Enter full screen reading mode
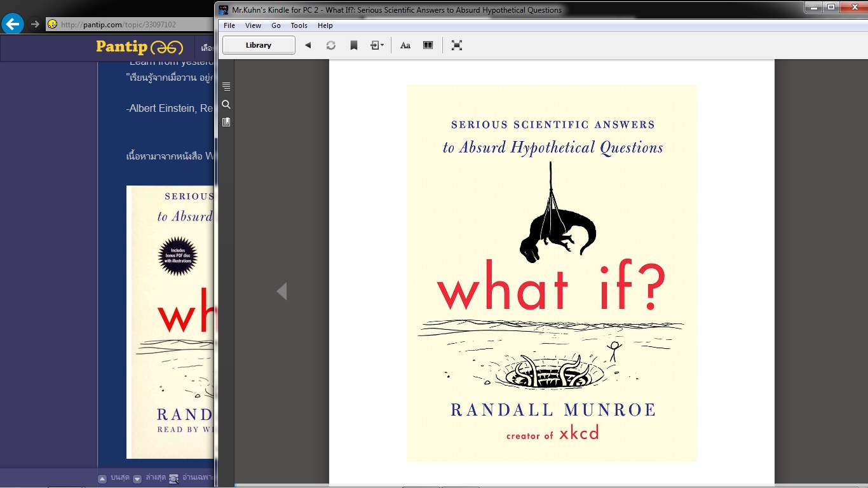Viewport: 868px width, 488px height. tap(457, 45)
